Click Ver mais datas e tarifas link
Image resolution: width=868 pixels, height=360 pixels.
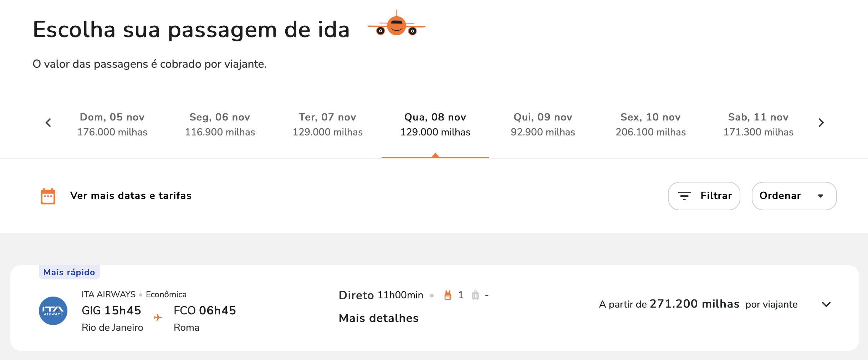[131, 196]
